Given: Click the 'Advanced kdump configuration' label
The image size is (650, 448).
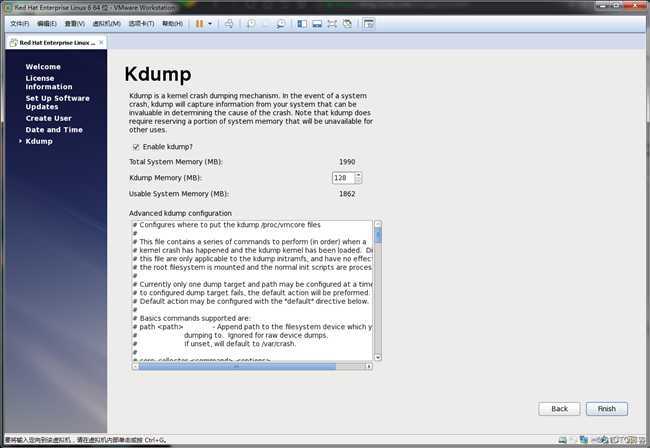Looking at the screenshot, I should [x=180, y=213].
